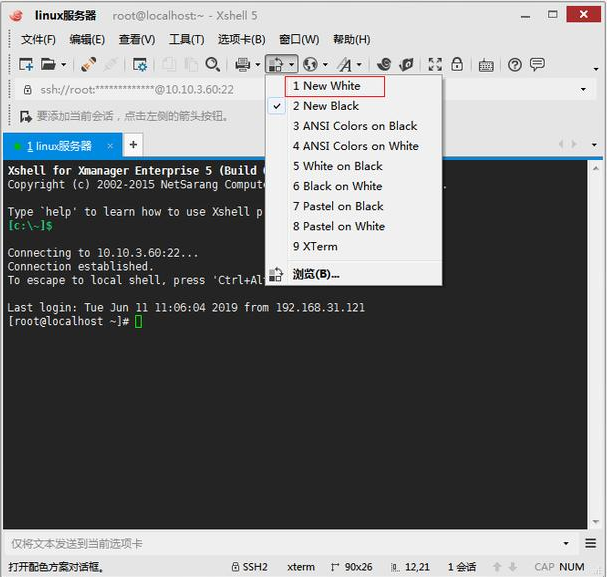
Task: Click the Print icon in toolbar
Action: tap(242, 65)
